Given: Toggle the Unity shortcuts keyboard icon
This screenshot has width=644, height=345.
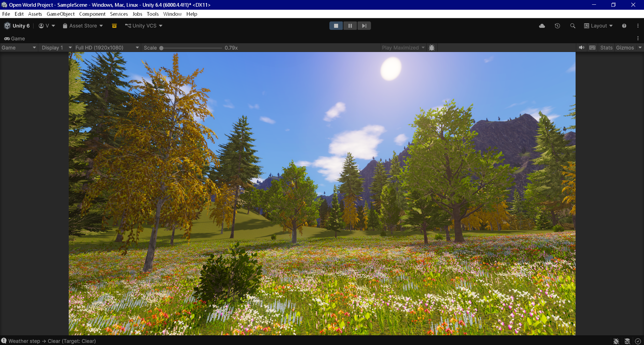Looking at the screenshot, I should click(592, 48).
